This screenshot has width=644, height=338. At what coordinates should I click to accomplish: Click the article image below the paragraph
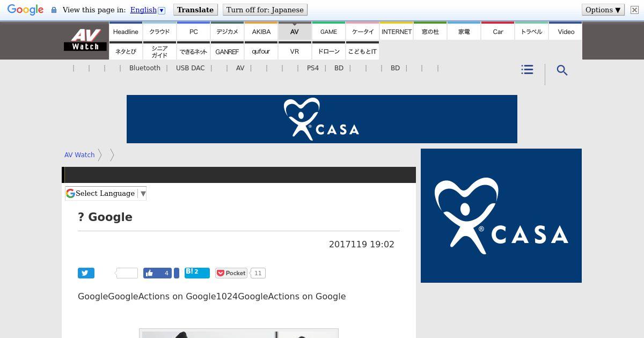pos(239,333)
